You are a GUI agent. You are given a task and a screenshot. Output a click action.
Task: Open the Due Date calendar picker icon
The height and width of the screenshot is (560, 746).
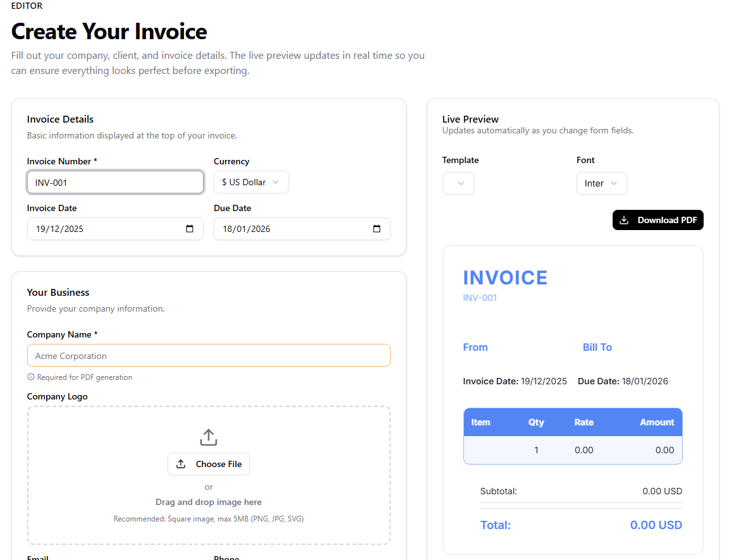(376, 229)
